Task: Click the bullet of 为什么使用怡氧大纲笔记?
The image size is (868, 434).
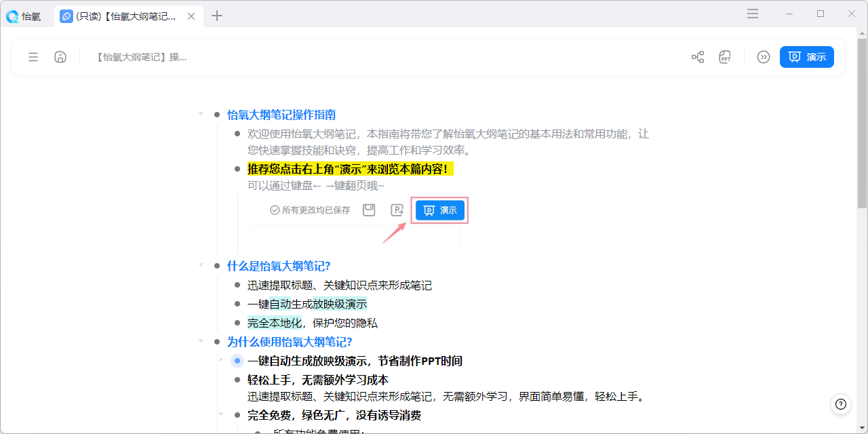Action: [217, 342]
